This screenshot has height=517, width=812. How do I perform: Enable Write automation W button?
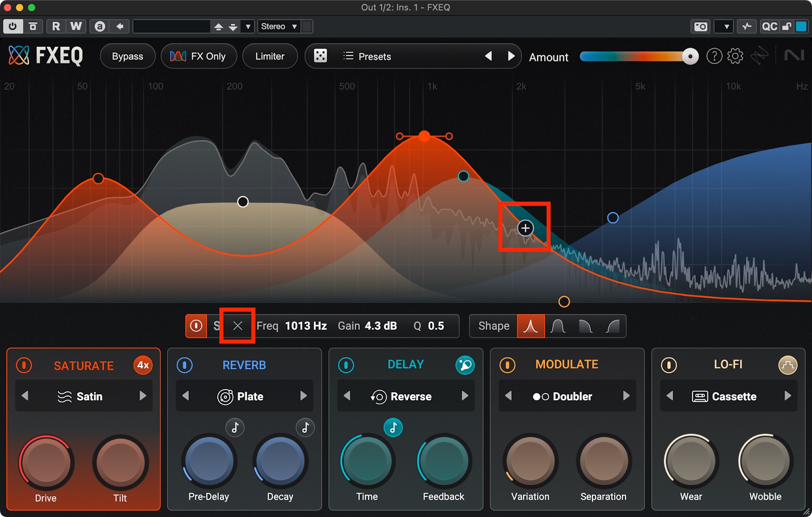click(76, 26)
